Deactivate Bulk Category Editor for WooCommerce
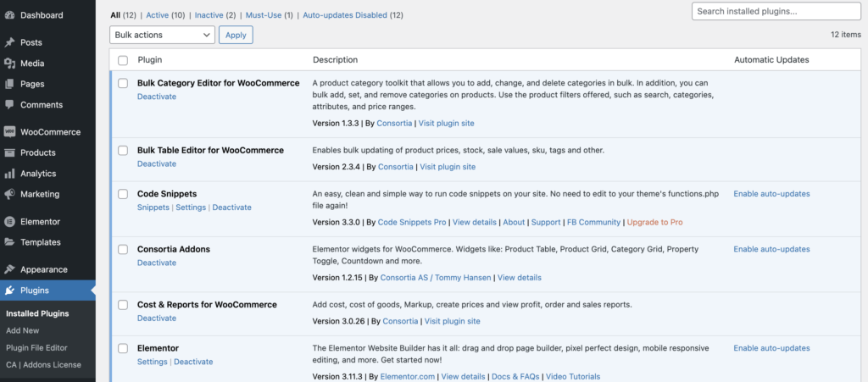Screen dimensions: 868x382 157,97
